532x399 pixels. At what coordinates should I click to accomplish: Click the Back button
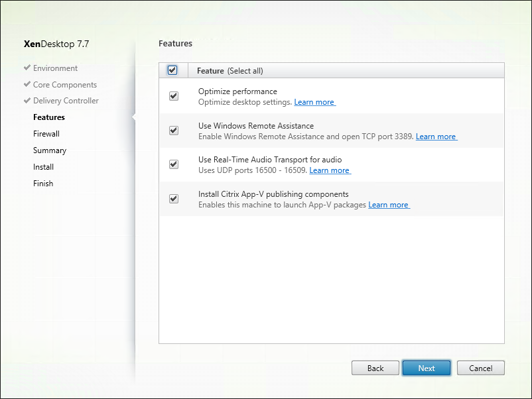point(375,368)
